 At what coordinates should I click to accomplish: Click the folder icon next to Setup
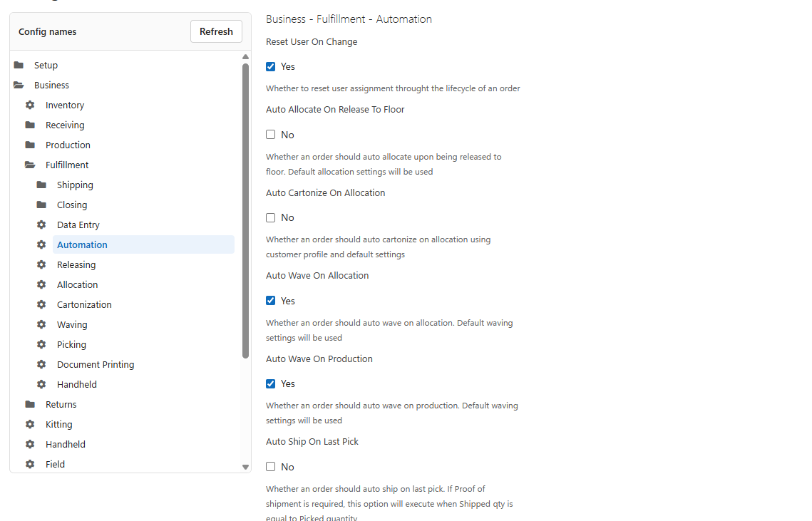pyautogui.click(x=19, y=66)
